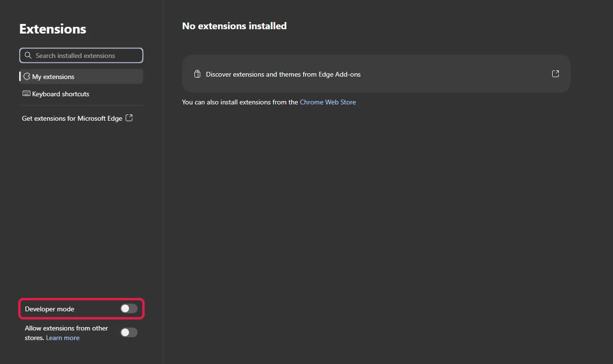Open the Keyboard shortcuts section
Screen dimensions: 613x364
click(x=81, y=94)
